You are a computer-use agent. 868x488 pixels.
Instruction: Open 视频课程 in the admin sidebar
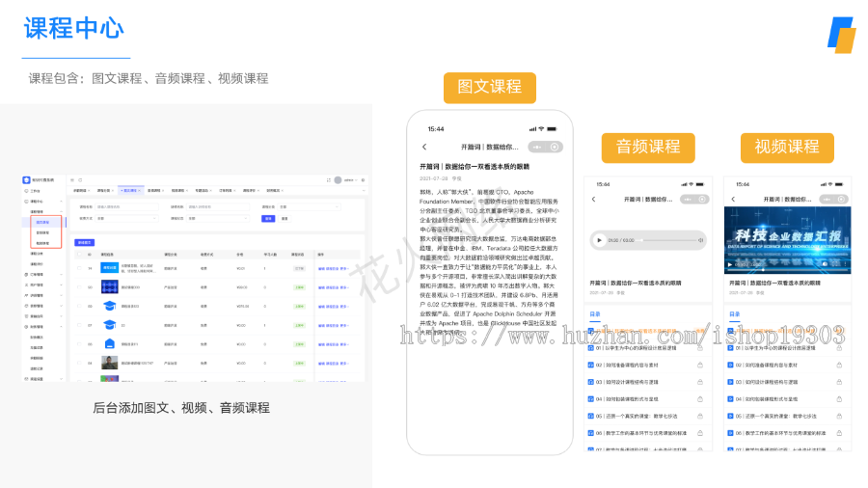click(x=42, y=243)
